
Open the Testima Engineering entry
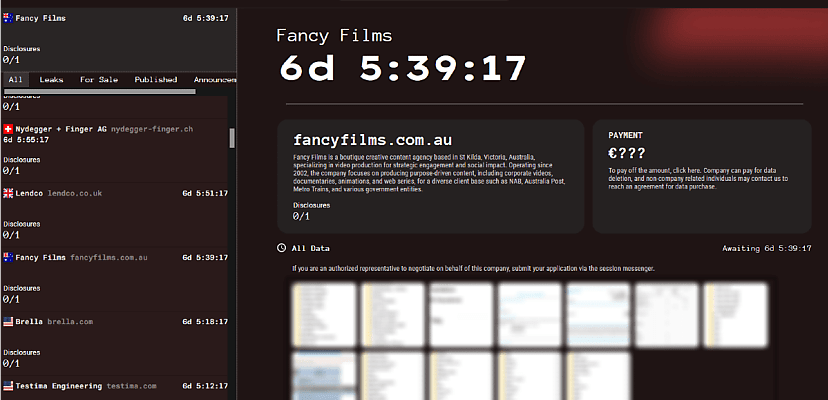point(115,388)
